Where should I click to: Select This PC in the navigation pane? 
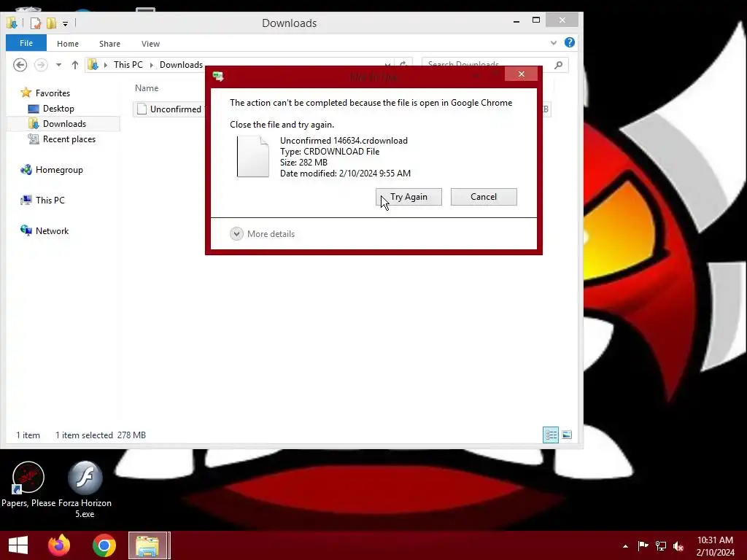(x=50, y=200)
